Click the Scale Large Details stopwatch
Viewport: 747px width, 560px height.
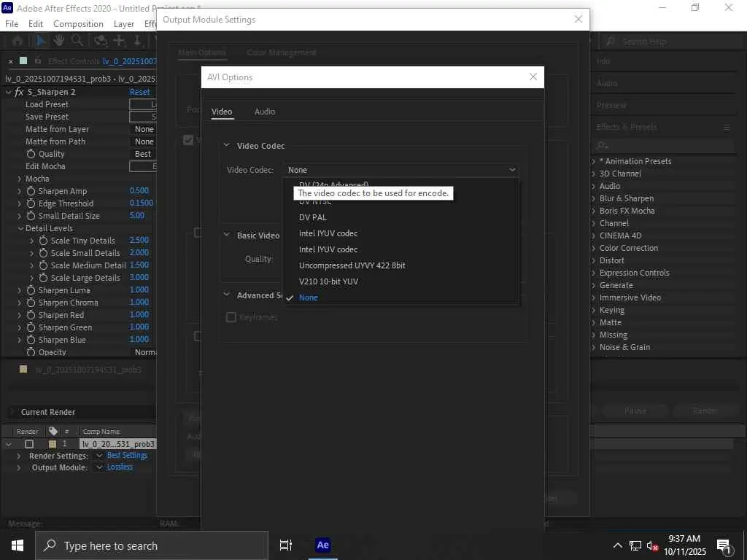[x=43, y=278]
